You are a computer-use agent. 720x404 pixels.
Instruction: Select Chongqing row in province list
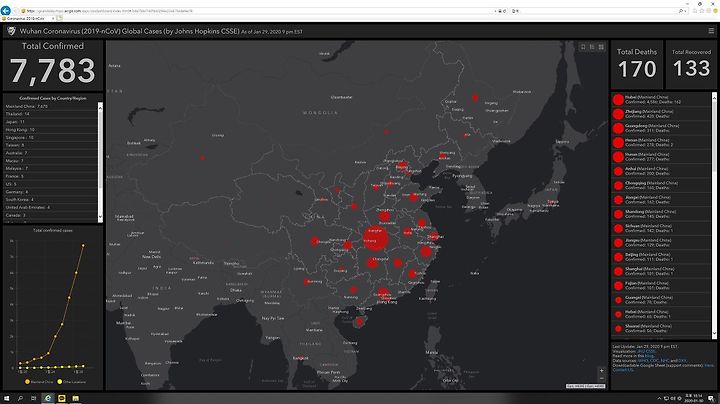(661, 185)
